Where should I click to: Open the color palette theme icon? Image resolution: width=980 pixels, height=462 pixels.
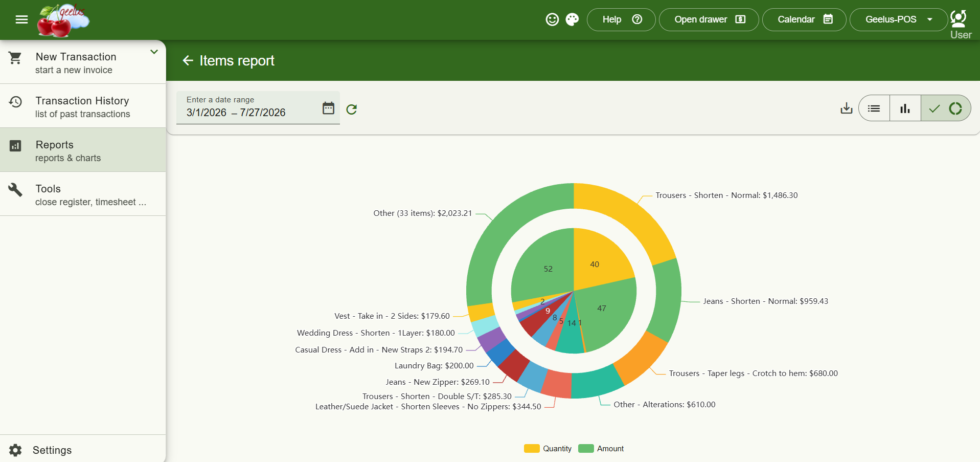[572, 19]
